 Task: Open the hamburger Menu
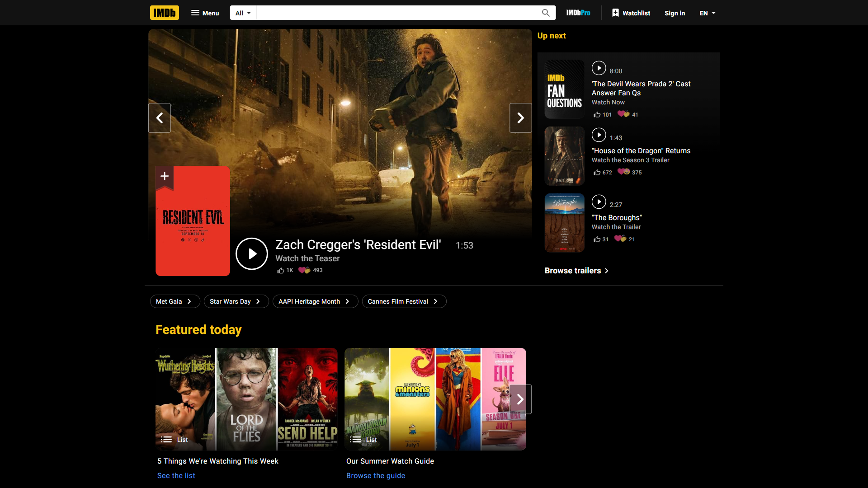click(205, 13)
